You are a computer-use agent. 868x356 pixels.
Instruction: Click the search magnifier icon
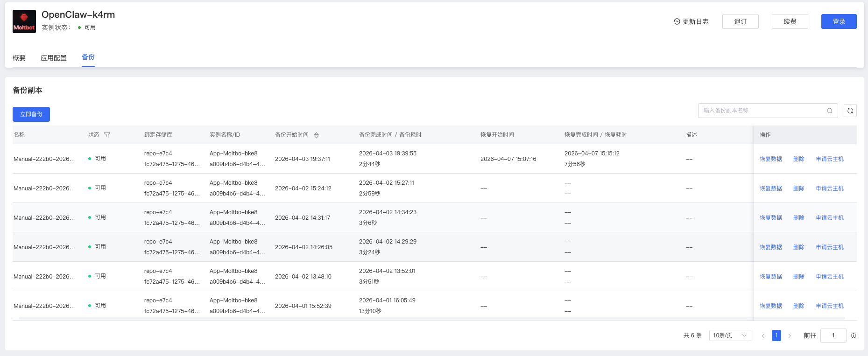point(829,111)
